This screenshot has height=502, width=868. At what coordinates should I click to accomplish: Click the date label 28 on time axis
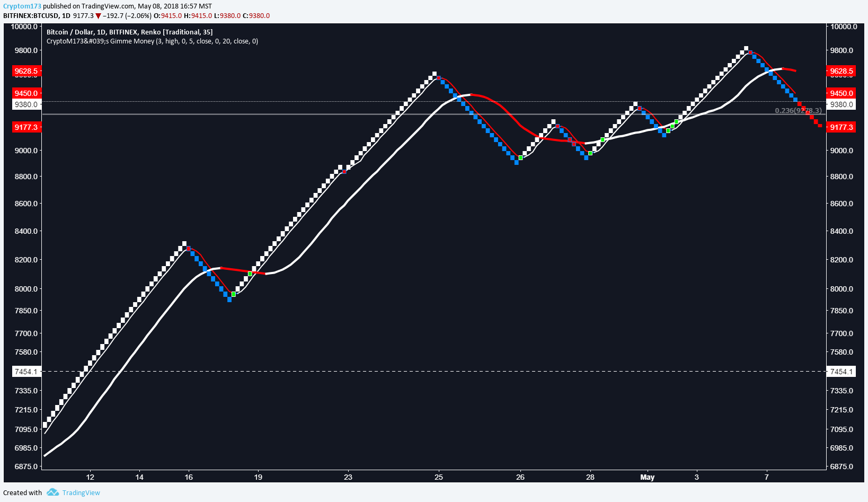590,477
